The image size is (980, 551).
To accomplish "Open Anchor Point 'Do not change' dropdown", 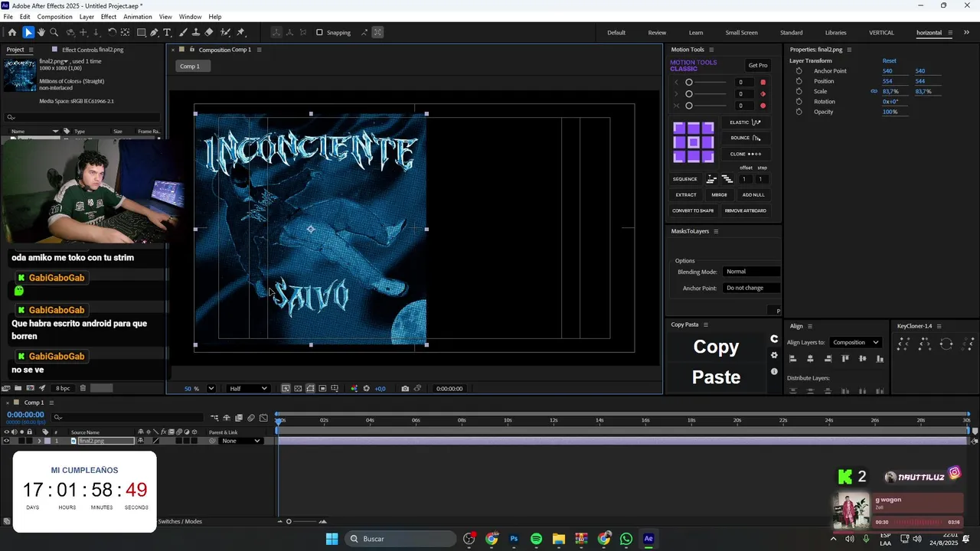I will [752, 288].
